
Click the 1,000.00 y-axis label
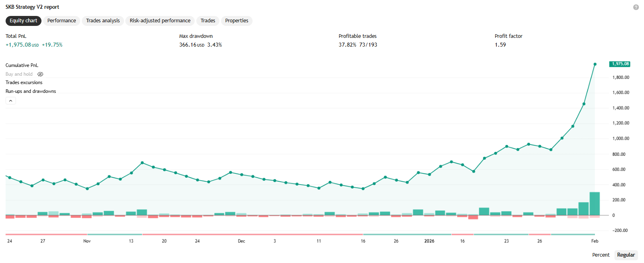tap(621, 139)
